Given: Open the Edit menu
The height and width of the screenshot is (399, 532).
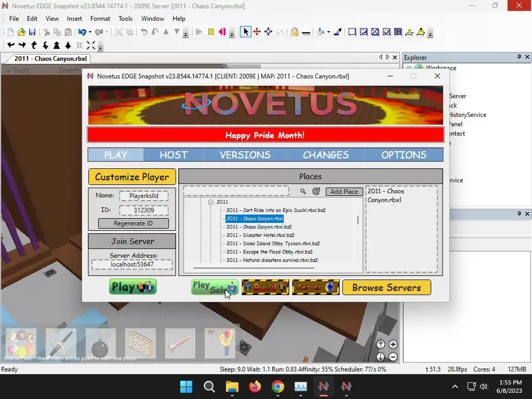Looking at the screenshot, I should point(32,19).
